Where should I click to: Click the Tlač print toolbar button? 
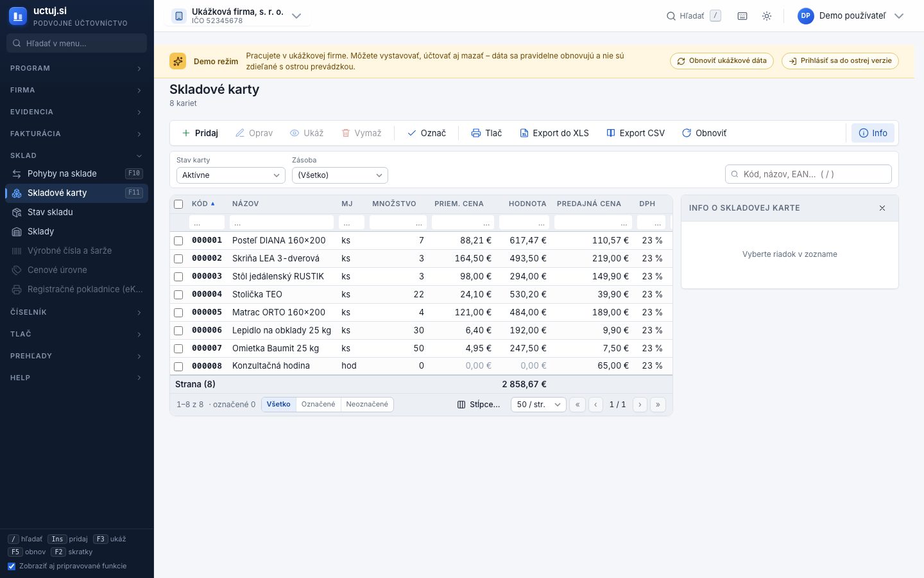click(x=486, y=133)
